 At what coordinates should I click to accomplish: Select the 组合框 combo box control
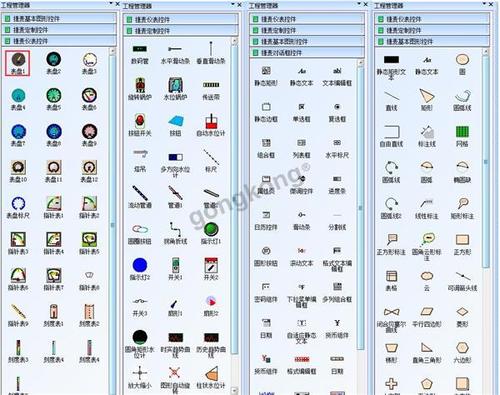tap(266, 149)
